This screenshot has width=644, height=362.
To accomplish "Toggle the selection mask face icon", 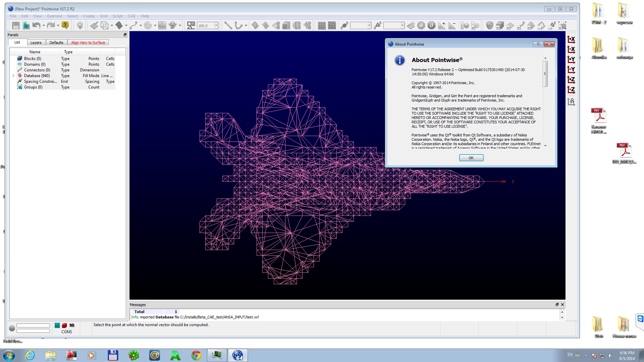I will click(x=490, y=25).
